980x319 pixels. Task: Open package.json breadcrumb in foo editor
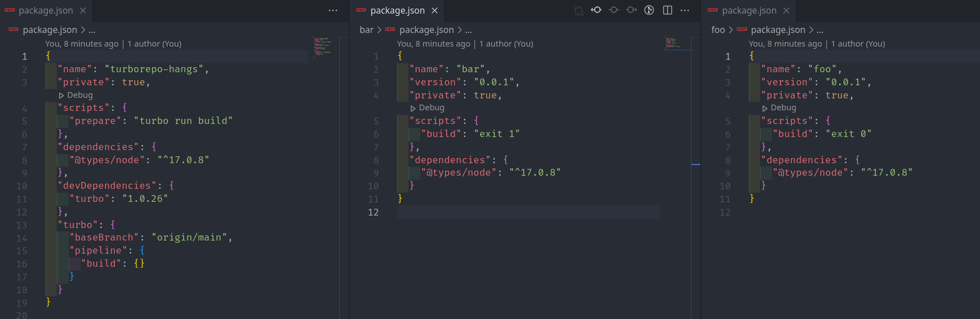(778, 30)
